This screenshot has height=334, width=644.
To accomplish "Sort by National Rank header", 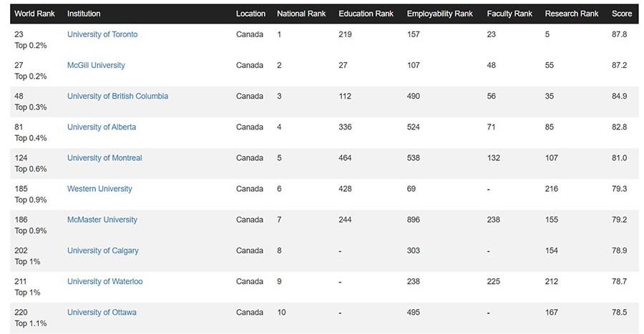I will 301,14.
